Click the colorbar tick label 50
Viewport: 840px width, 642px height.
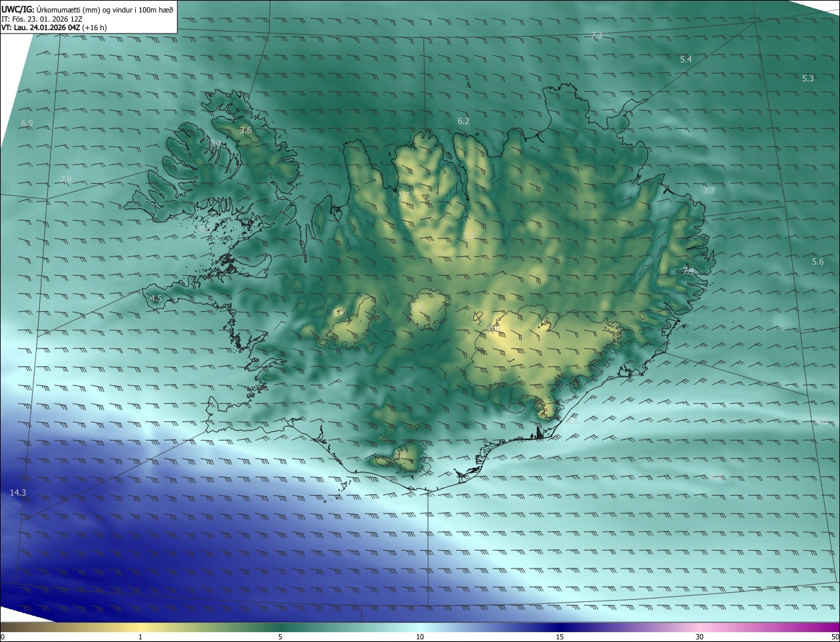coord(835,637)
